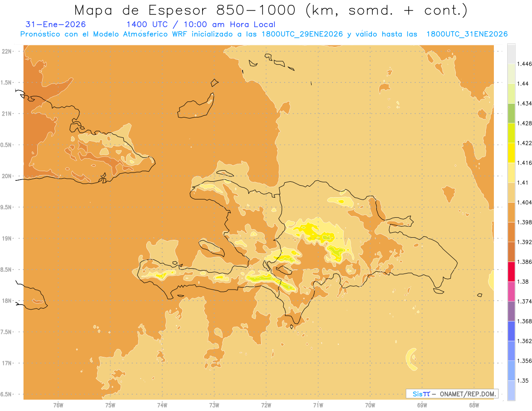Image resolution: width=532 pixels, height=411 pixels.
Task: Click the latitude label '22N'
Action: point(7,51)
